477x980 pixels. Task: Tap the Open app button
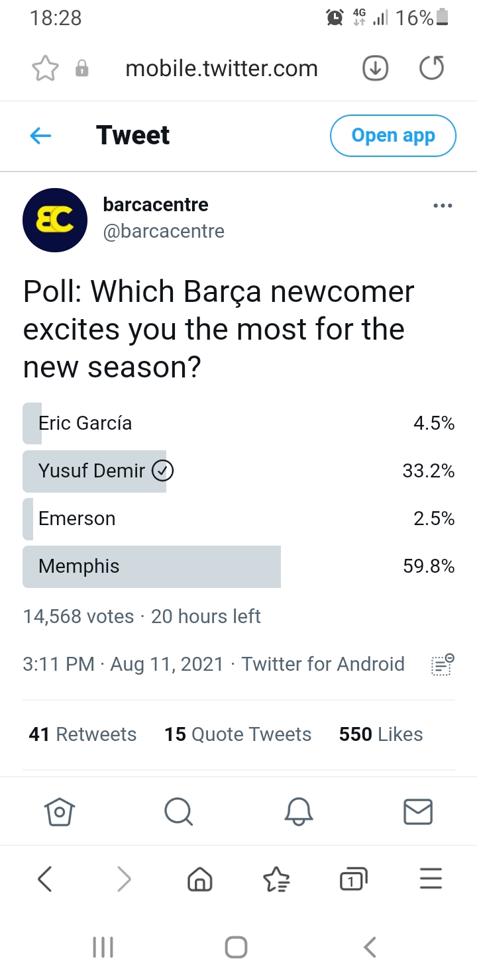pos(393,136)
